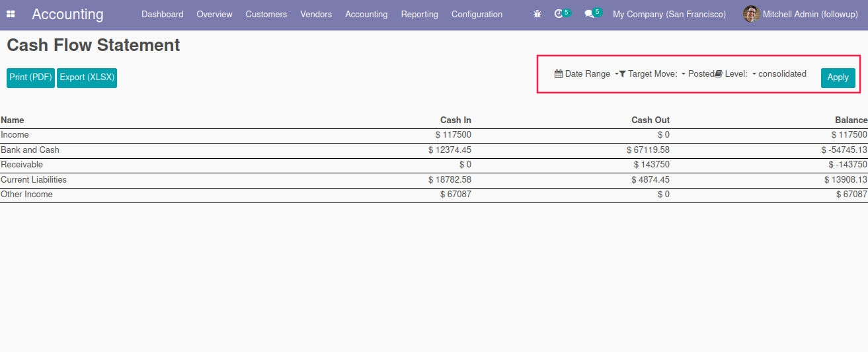Image resolution: width=868 pixels, height=352 pixels.
Task: Open activities clock icon with badge
Action: coord(563,13)
